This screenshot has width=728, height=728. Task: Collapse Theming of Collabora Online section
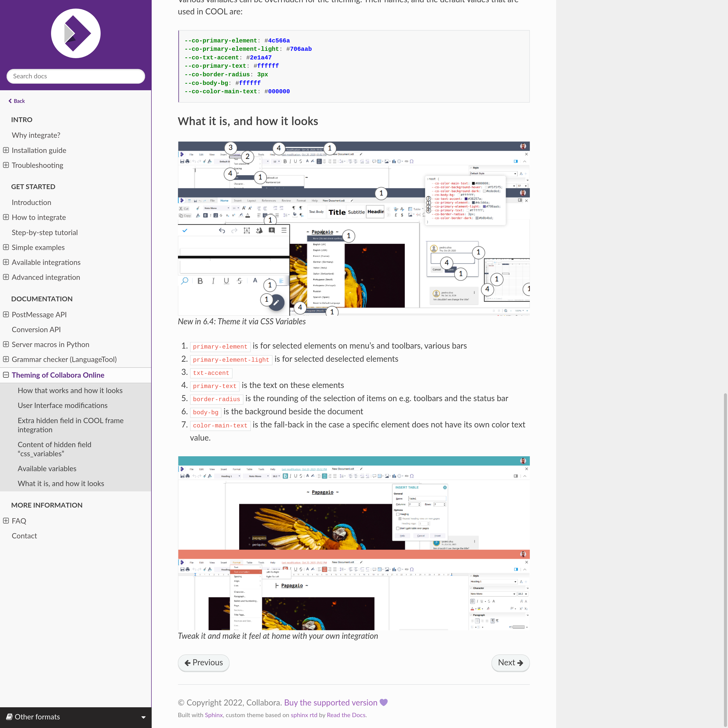click(6, 375)
